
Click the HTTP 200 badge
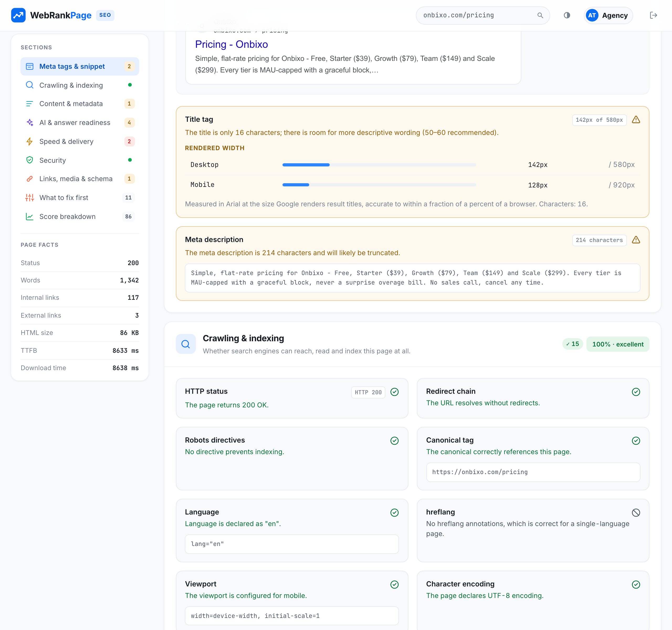368,392
